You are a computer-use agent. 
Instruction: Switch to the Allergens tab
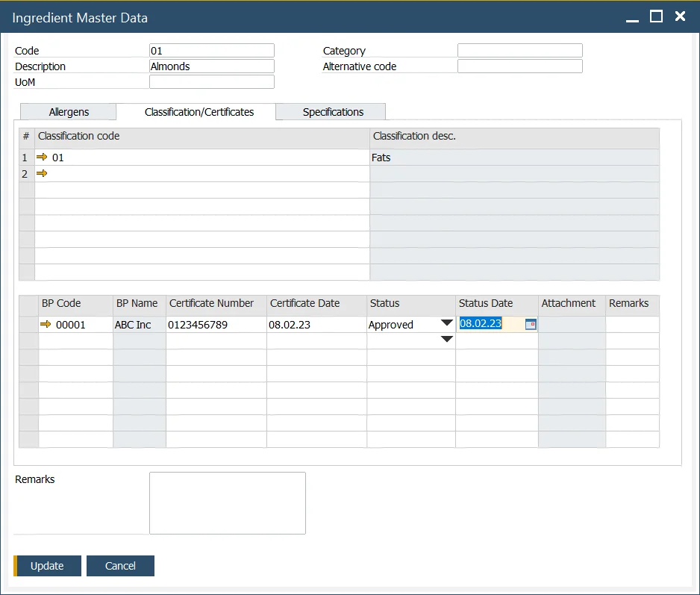69,112
